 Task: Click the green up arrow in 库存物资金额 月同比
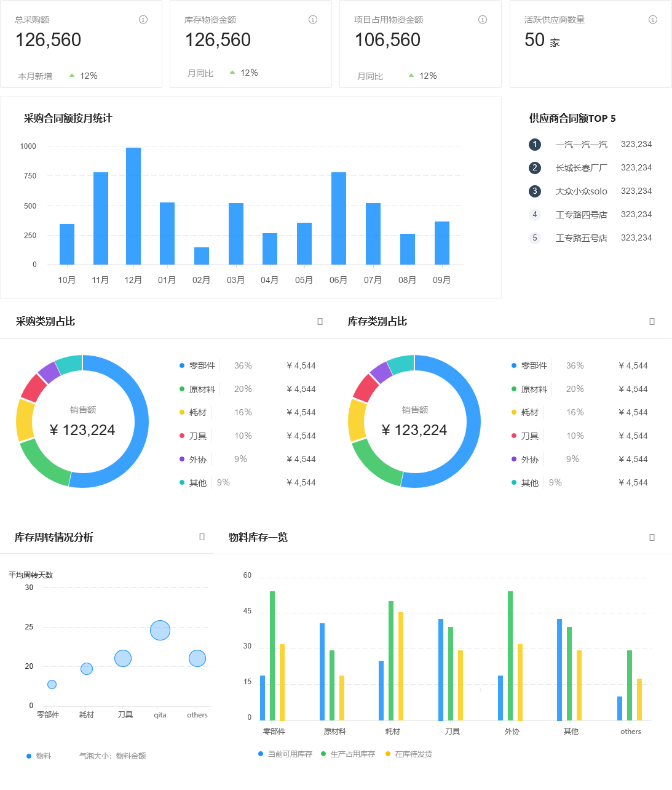pos(232,73)
